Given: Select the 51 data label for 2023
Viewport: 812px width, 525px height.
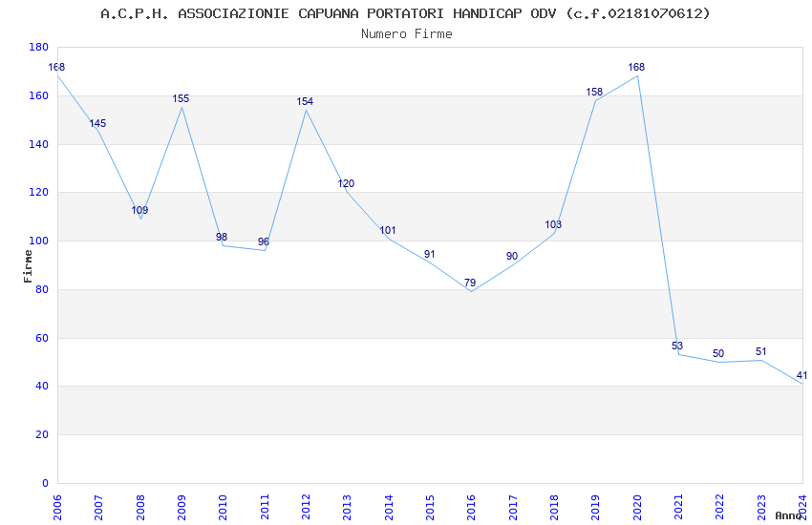Looking at the screenshot, I should (760, 351).
